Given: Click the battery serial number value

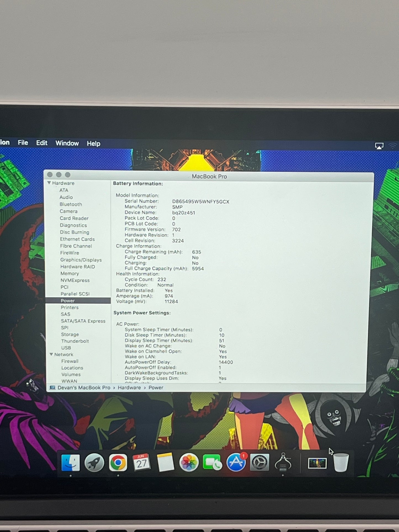Looking at the screenshot, I should 201,202.
